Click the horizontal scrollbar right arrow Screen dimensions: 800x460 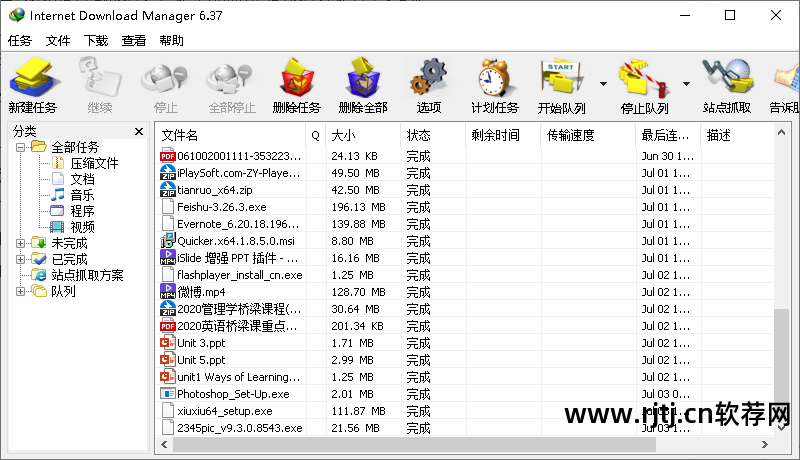(x=765, y=445)
